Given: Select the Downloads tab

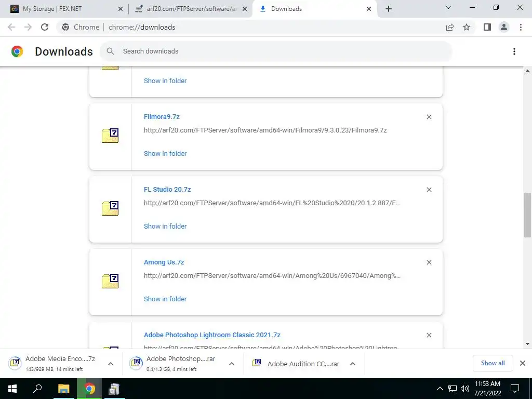Looking at the screenshot, I should 315,9.
